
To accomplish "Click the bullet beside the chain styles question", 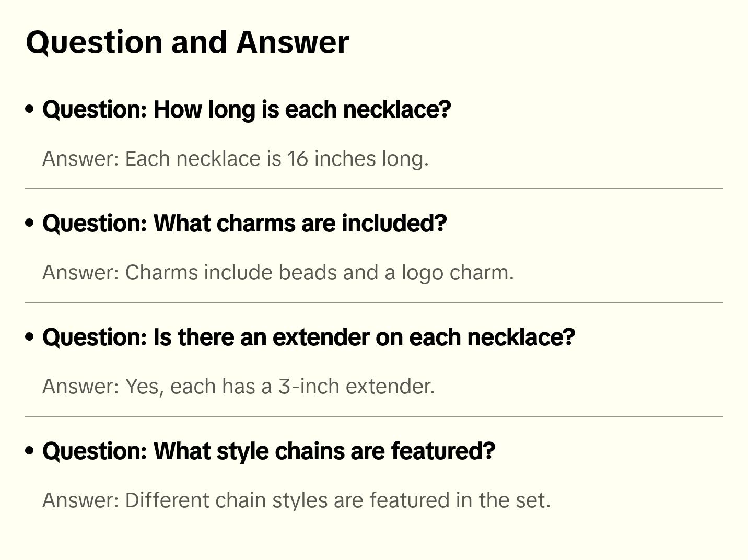I will click(30, 451).
